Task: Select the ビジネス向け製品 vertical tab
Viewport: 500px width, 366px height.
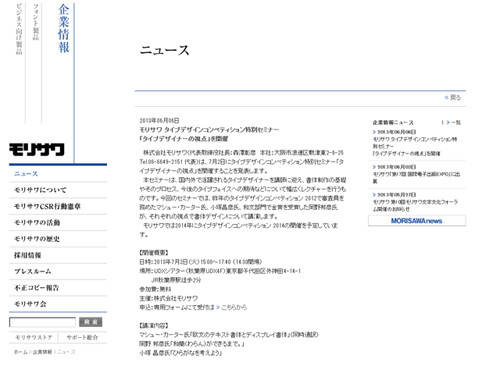Action: [19, 29]
